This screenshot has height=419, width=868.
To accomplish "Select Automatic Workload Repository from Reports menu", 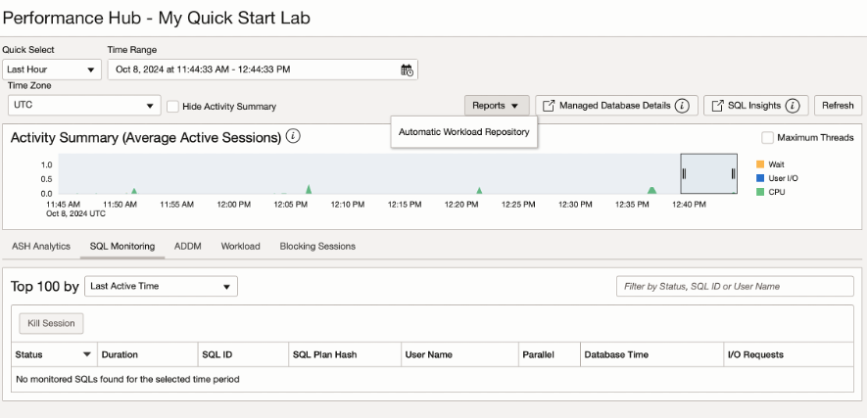I will pos(463,131).
